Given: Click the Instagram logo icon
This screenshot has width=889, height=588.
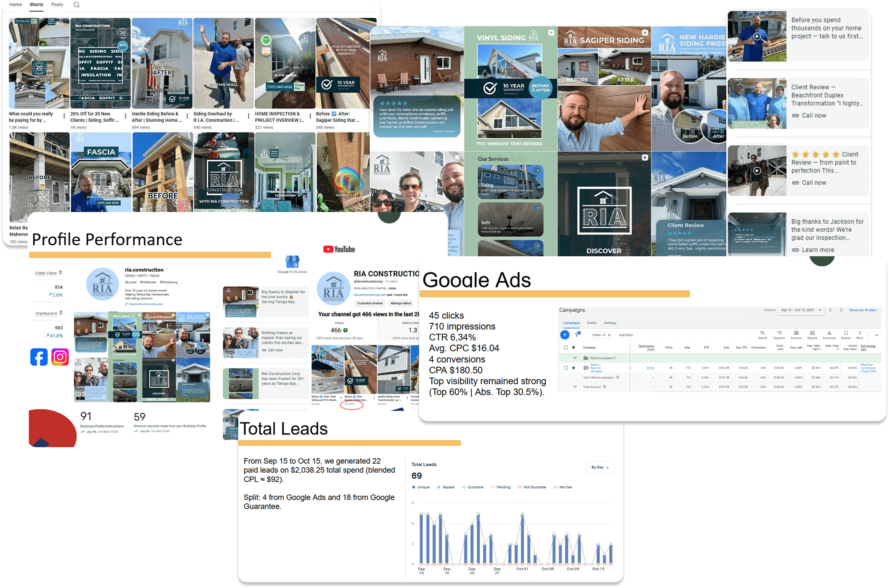Looking at the screenshot, I should tap(60, 357).
